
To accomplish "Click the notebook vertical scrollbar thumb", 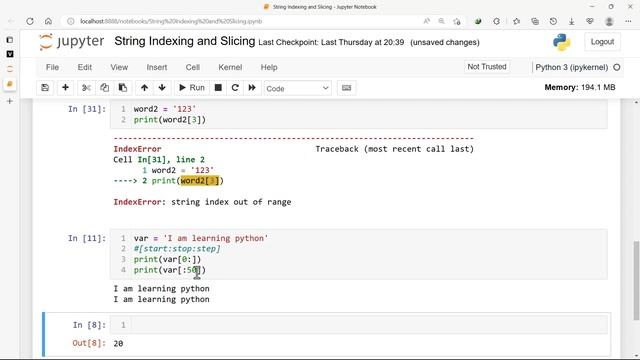I will click(x=636, y=281).
